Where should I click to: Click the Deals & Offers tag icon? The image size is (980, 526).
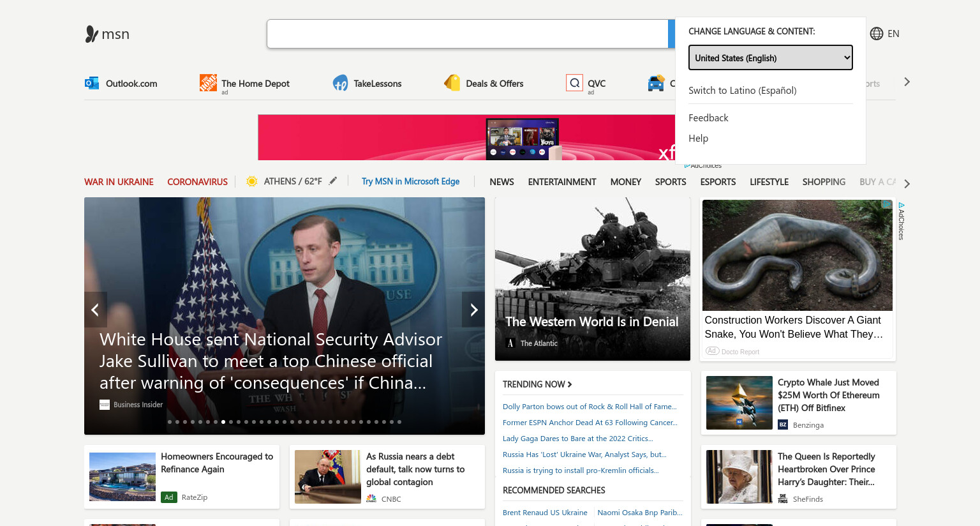452,83
